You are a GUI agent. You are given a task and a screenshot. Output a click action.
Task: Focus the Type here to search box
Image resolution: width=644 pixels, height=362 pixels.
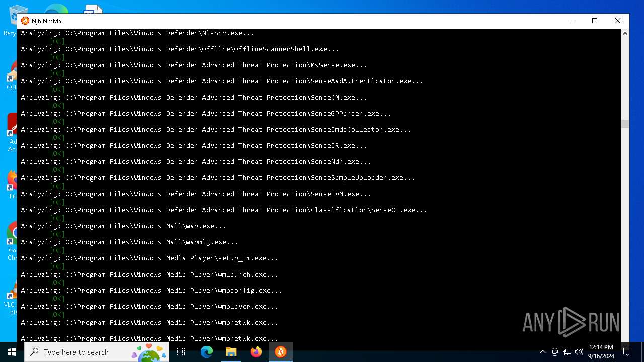pos(97,352)
